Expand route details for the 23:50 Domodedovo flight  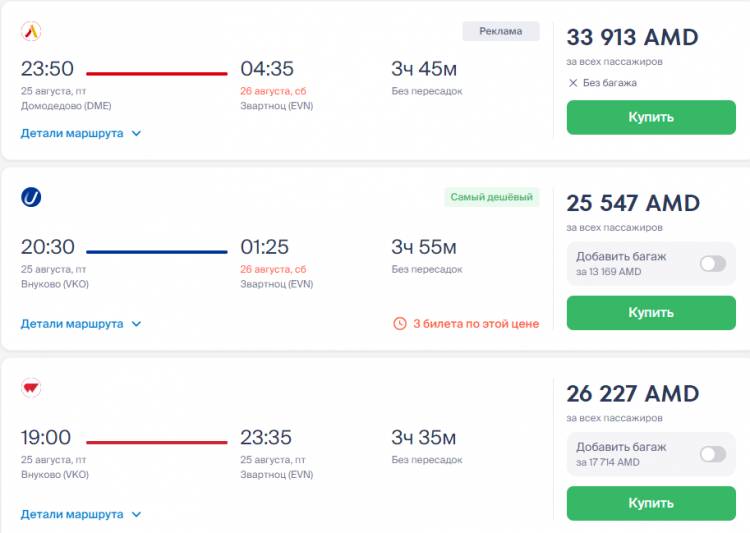(x=81, y=133)
